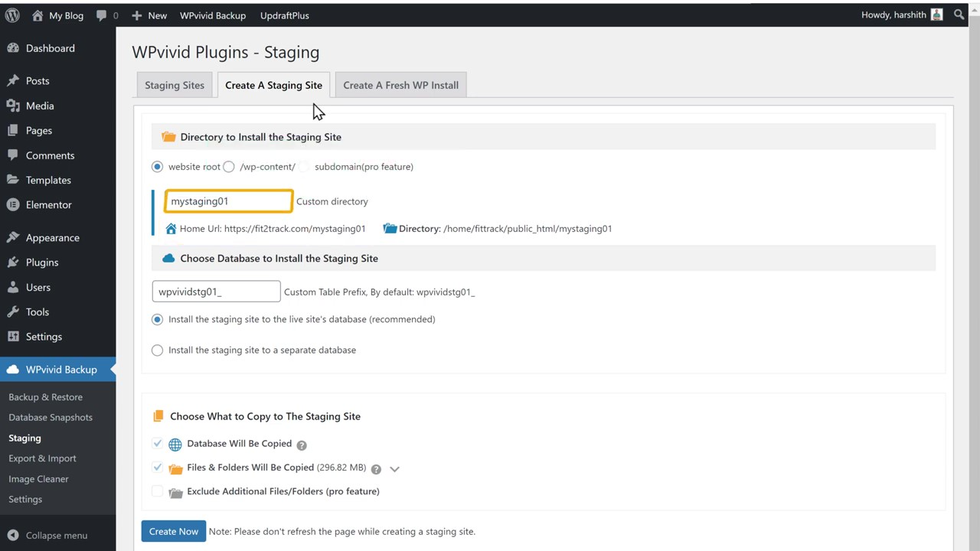Click the WPvivid Backup cloud icon
Screen dimensions: 980x551
tap(13, 370)
